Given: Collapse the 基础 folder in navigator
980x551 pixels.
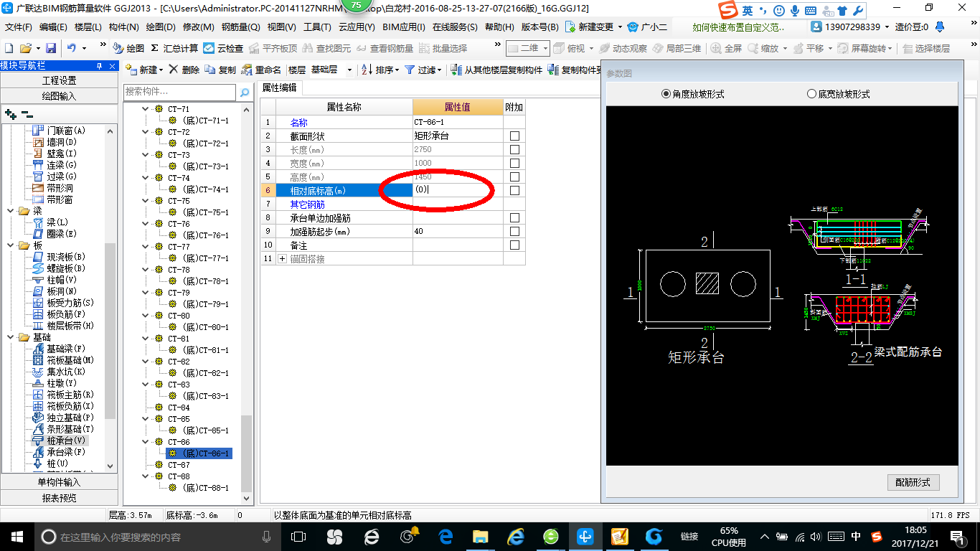Looking at the screenshot, I should 10,337.
